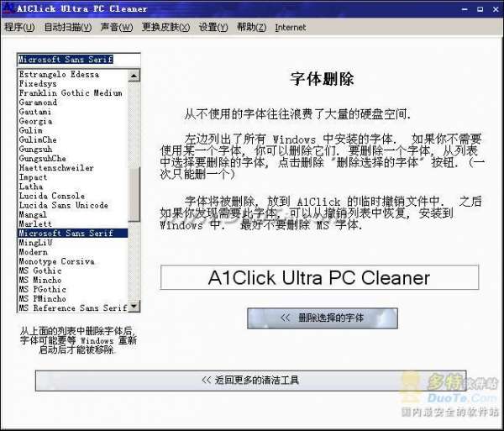504x431 pixels.
Task: Click the 删除选择的字体 button
Action: (x=323, y=318)
